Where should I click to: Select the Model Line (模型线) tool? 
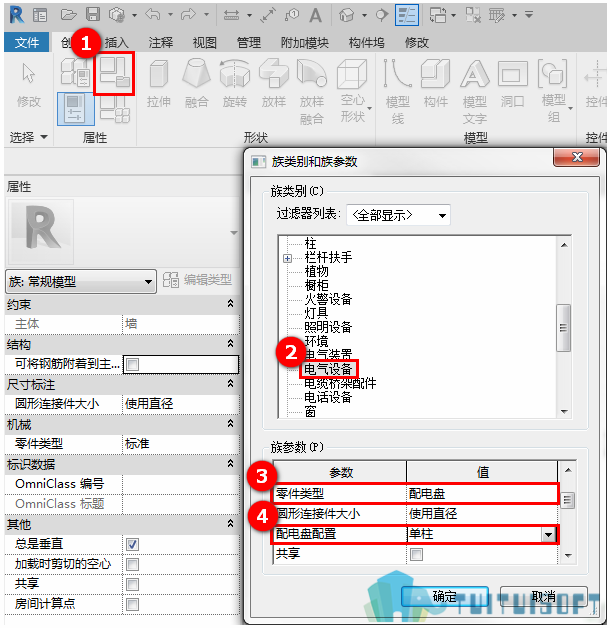pos(397,91)
